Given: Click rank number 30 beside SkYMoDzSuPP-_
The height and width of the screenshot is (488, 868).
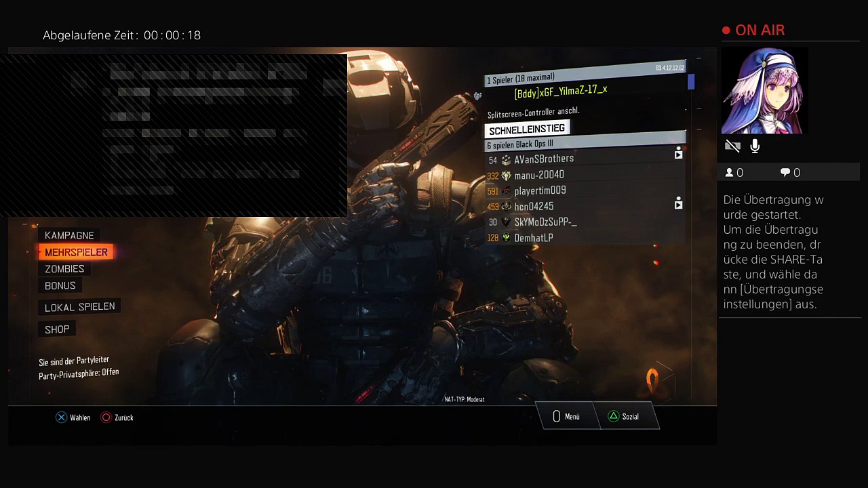Looking at the screenshot, I should tap(493, 223).
